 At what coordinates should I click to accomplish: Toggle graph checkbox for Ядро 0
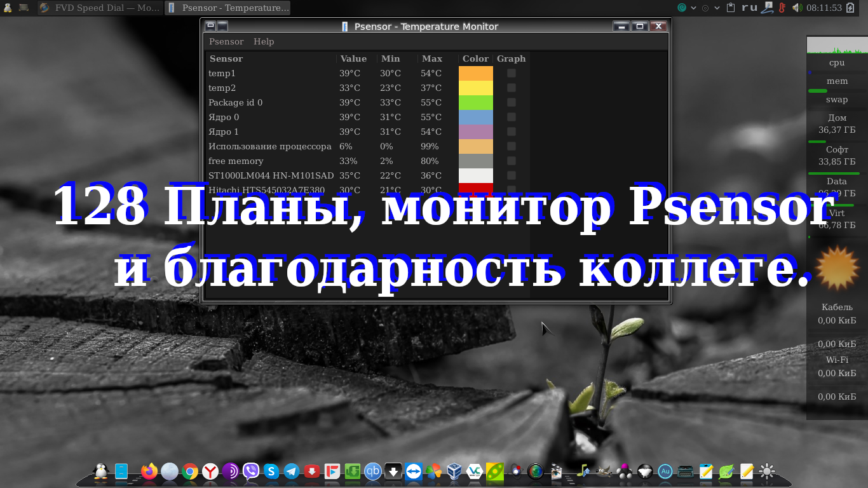512,117
